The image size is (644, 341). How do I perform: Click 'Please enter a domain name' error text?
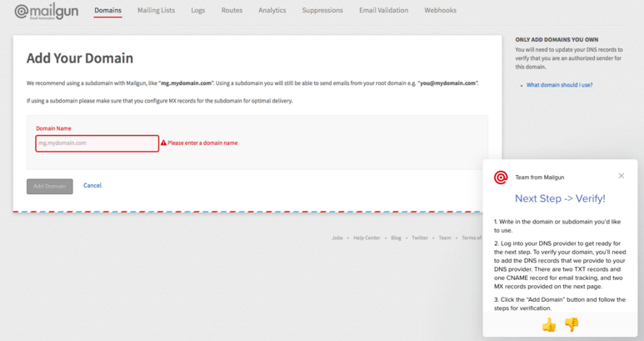tap(202, 143)
